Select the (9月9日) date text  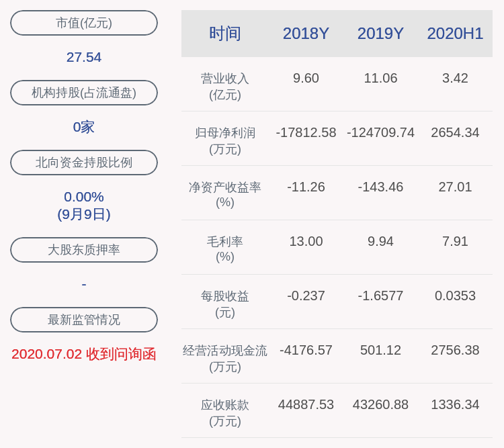[x=84, y=214]
